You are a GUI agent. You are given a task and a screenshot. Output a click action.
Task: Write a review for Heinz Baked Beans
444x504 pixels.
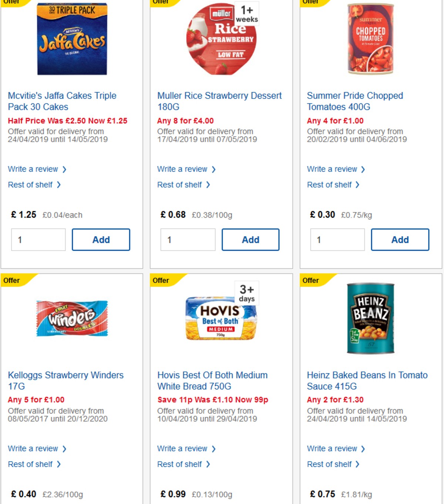coord(333,448)
